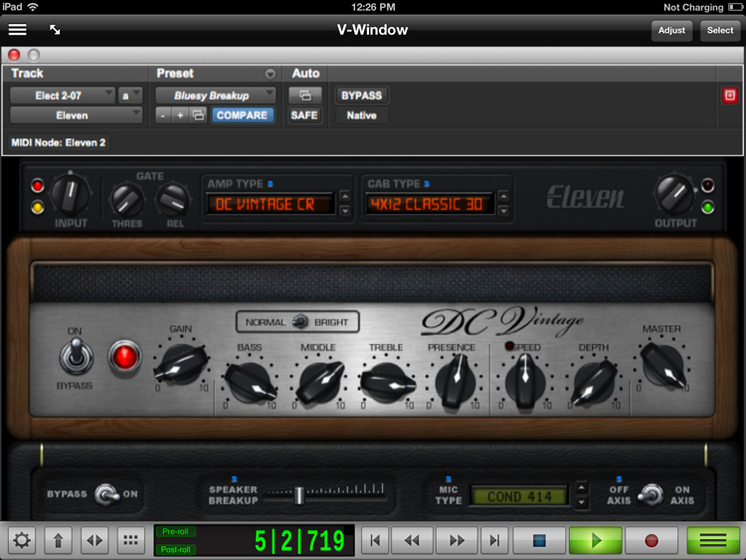Click the red power lamp on the amp
The width and height of the screenshot is (746, 560).
(124, 357)
